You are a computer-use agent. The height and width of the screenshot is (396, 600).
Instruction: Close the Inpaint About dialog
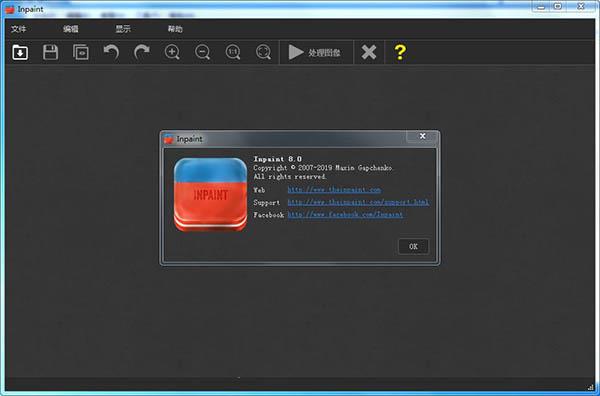pos(422,136)
